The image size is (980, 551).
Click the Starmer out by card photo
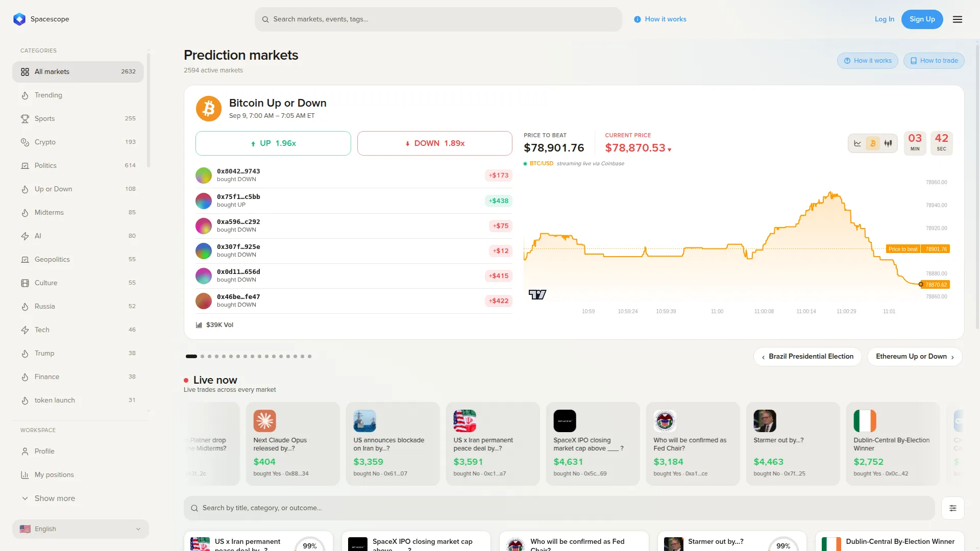pyautogui.click(x=765, y=421)
